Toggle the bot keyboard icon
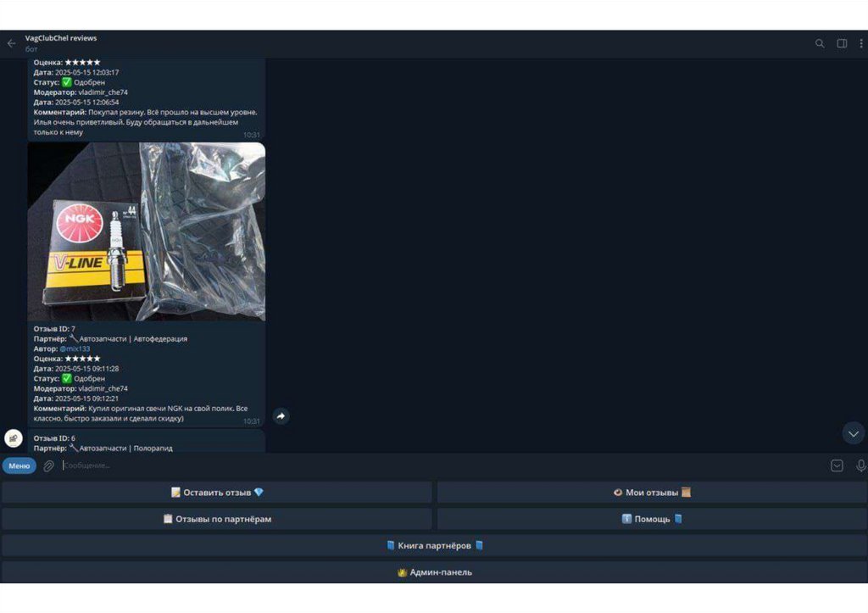Viewport: 868px width, 613px height. point(837,465)
